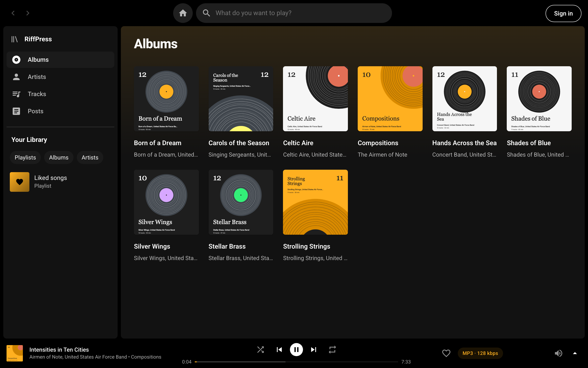This screenshot has width=588, height=368.
Task: Go forward with the right arrow
Action: (x=28, y=13)
